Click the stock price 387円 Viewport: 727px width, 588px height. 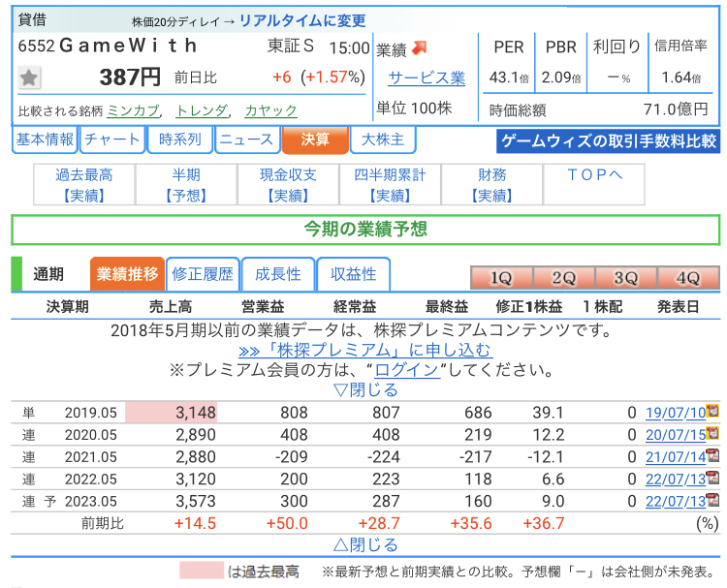click(x=130, y=77)
